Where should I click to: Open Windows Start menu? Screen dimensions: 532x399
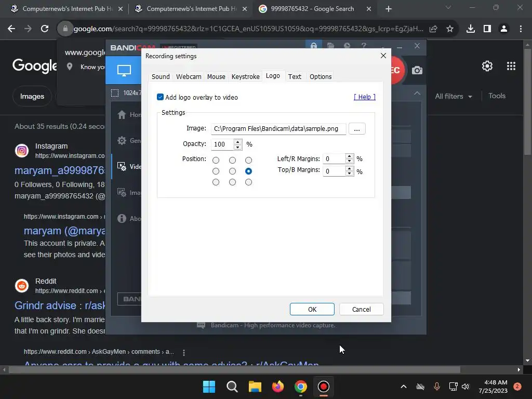[x=209, y=387]
